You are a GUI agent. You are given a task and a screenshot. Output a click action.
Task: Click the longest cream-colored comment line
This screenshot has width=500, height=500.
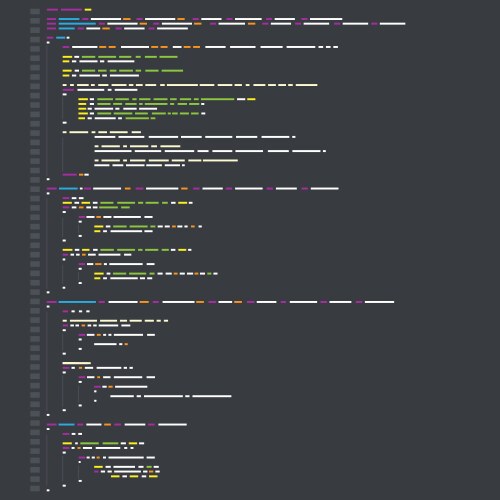tap(190, 85)
